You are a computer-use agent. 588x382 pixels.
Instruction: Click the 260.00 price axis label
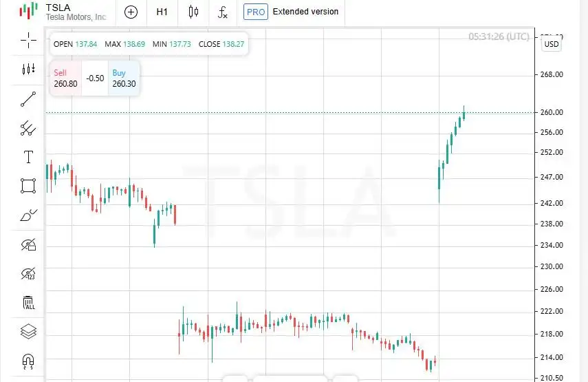pos(552,112)
